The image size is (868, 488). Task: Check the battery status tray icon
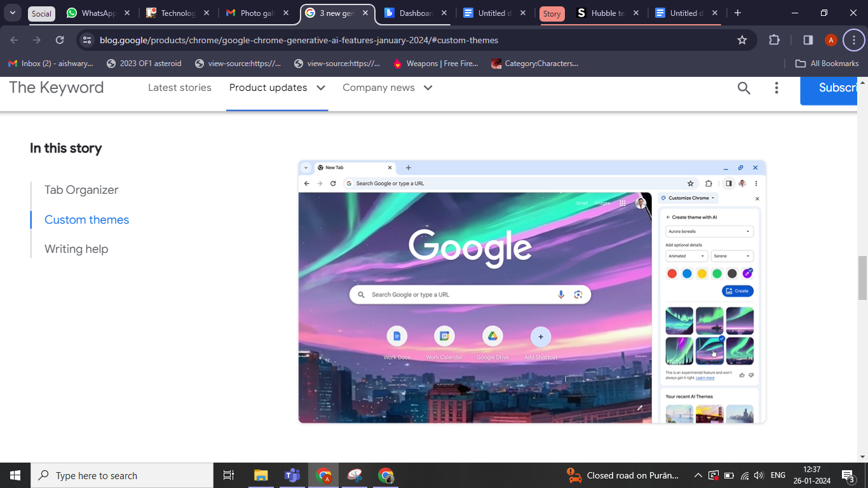[x=729, y=475]
